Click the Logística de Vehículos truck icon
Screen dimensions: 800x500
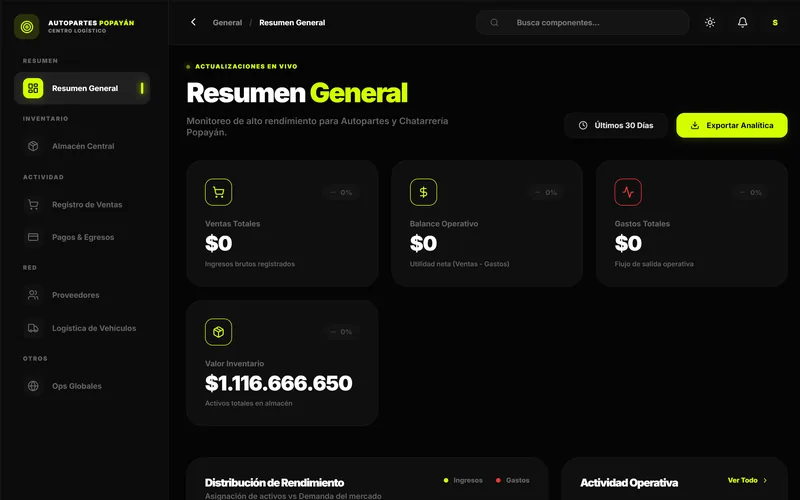coord(33,328)
